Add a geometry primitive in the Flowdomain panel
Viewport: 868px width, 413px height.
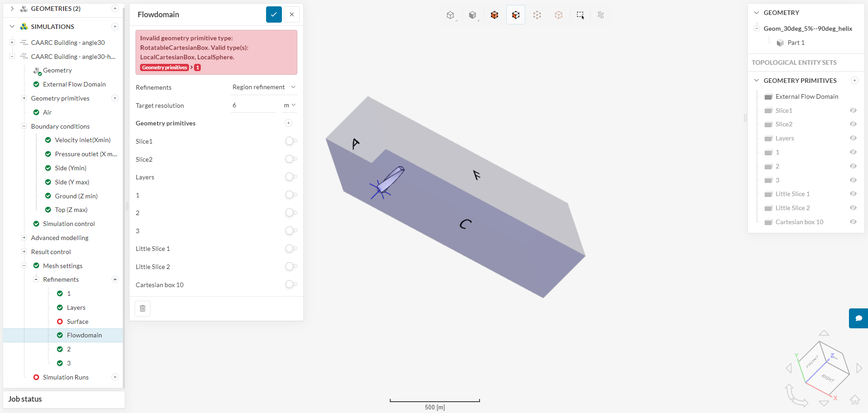[288, 123]
